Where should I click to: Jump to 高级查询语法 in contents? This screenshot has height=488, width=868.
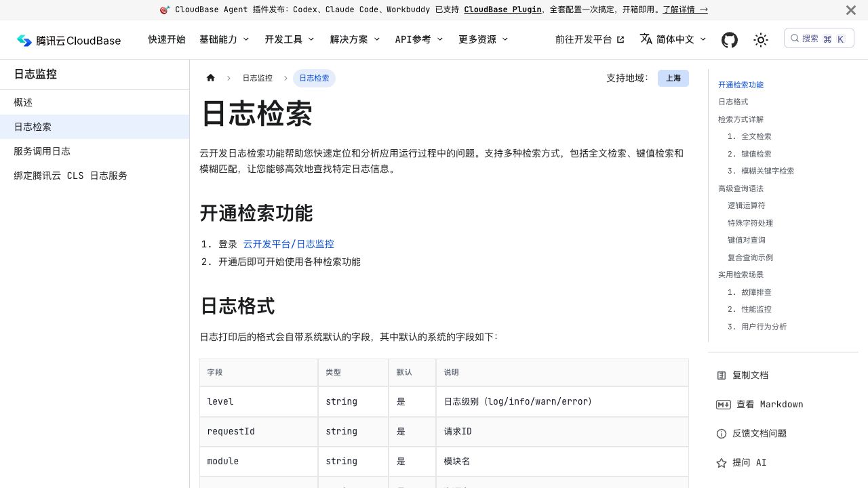(741, 188)
